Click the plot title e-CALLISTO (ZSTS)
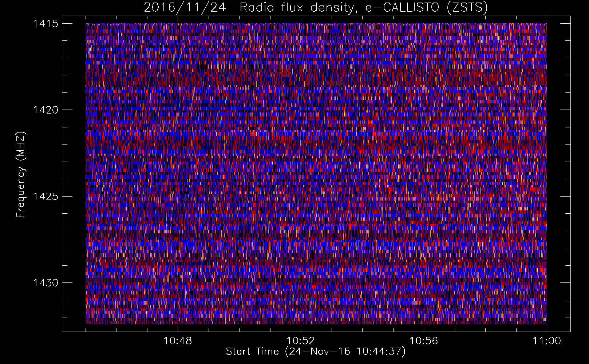Viewport: 589px width, 364px height. point(316,7)
